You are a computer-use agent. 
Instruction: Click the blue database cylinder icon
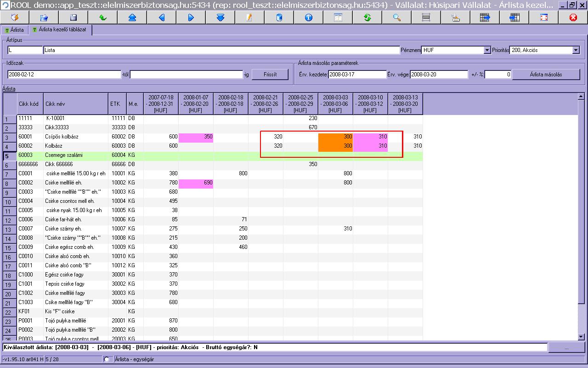[x=279, y=17]
